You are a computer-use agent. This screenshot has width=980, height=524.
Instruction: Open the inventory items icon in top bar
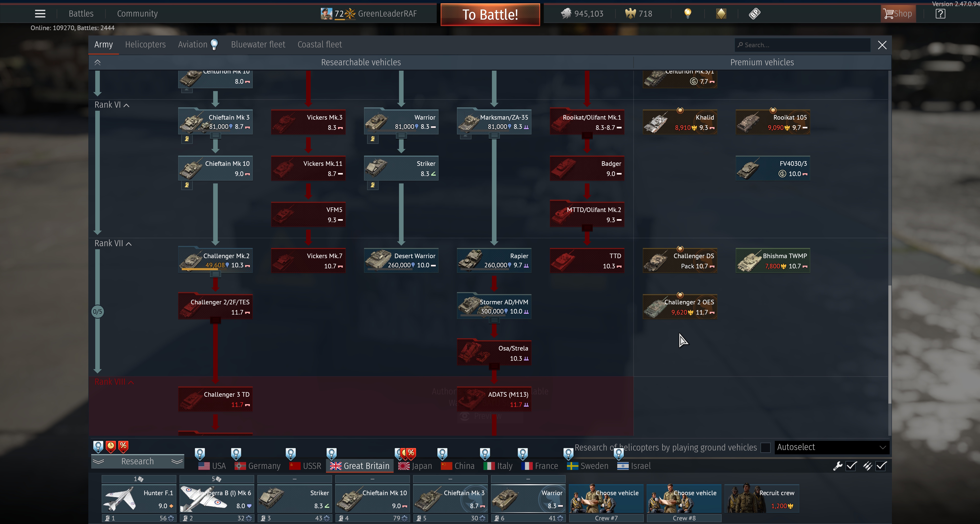click(x=754, y=14)
